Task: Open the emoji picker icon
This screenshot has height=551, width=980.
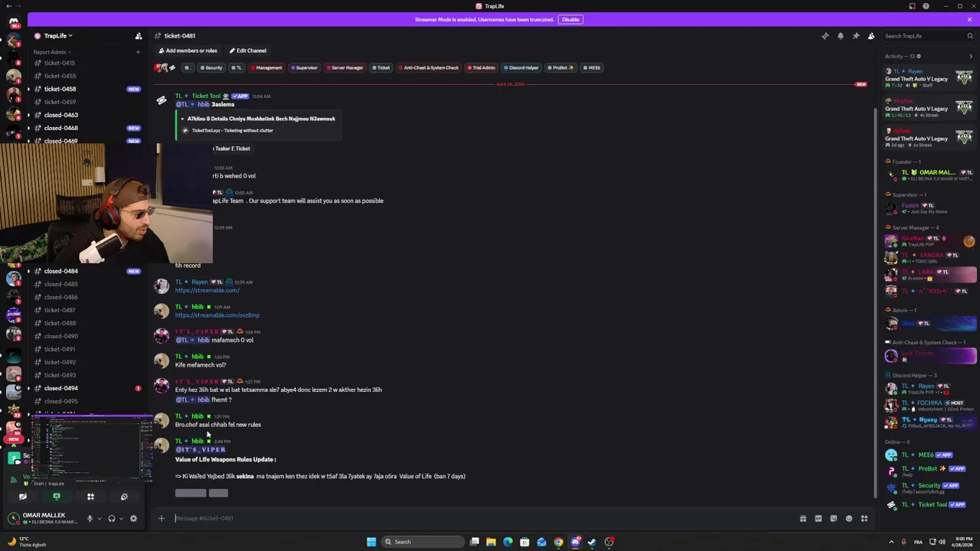Action: [849, 519]
